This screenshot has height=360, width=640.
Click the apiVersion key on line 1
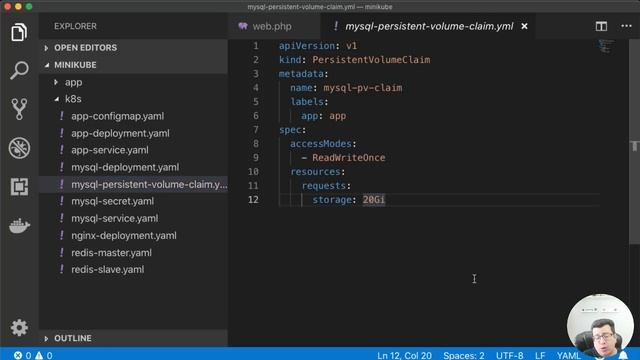point(307,46)
